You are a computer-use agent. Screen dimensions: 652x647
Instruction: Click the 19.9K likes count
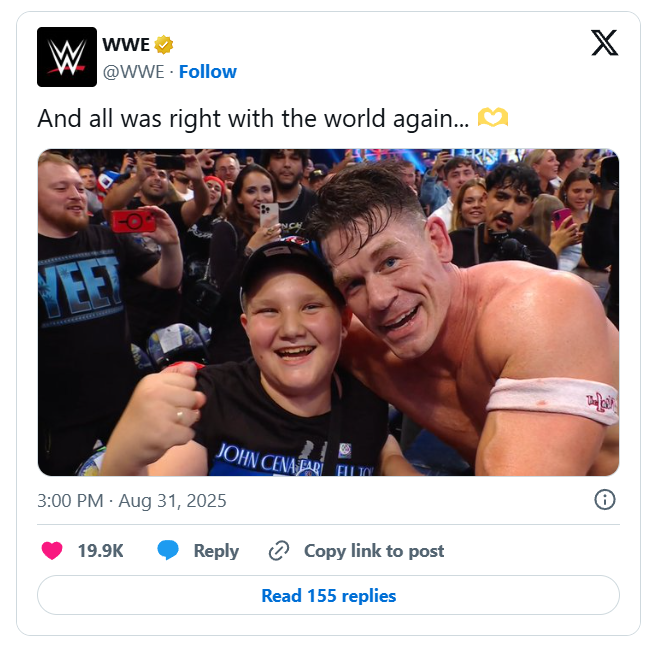[x=100, y=550]
